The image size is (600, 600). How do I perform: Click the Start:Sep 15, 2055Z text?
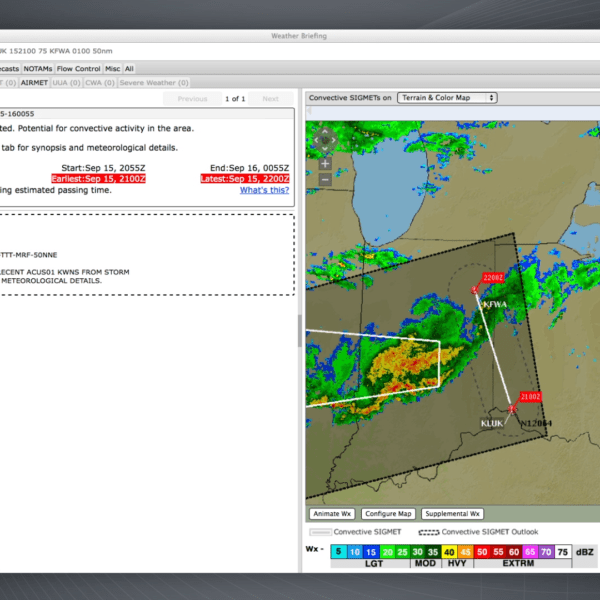click(x=103, y=168)
